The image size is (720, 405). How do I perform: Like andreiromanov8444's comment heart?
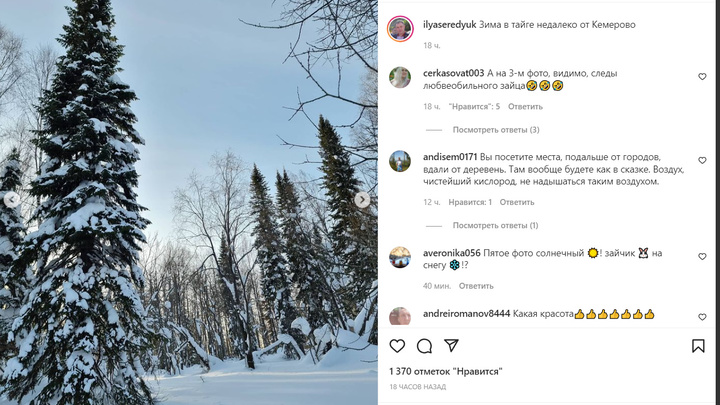click(702, 317)
